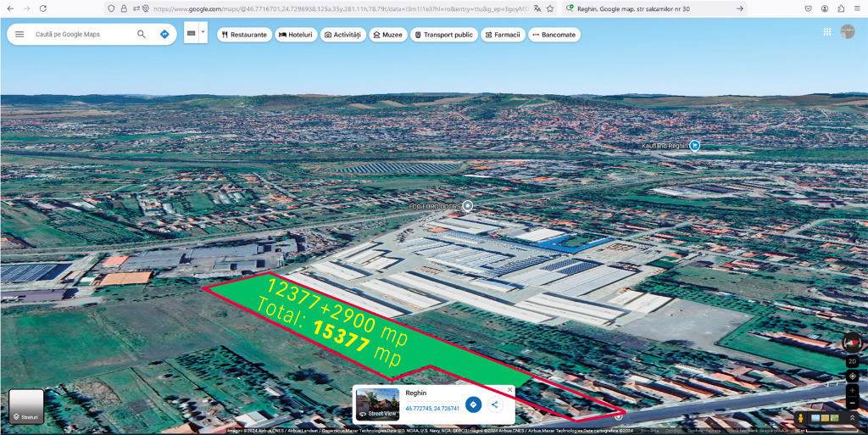
Task: Expand the dropdown arrow beside the layout icon
Action: tap(203, 34)
